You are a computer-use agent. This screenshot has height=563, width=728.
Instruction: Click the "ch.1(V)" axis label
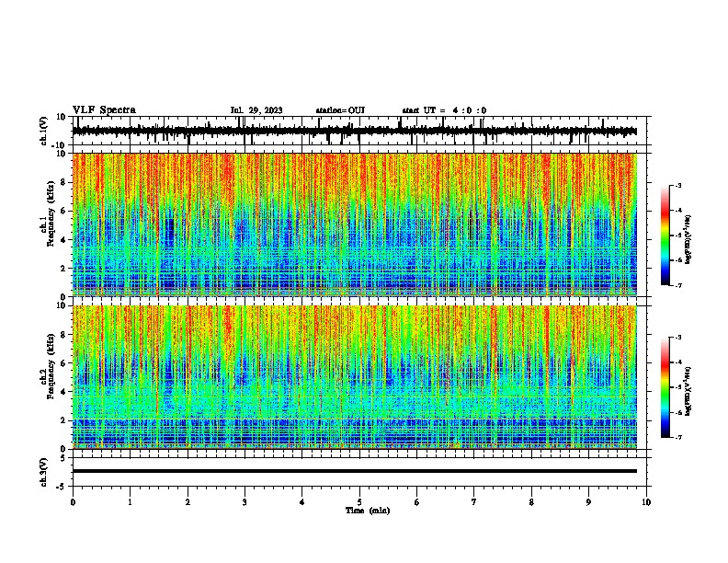tap(44, 131)
